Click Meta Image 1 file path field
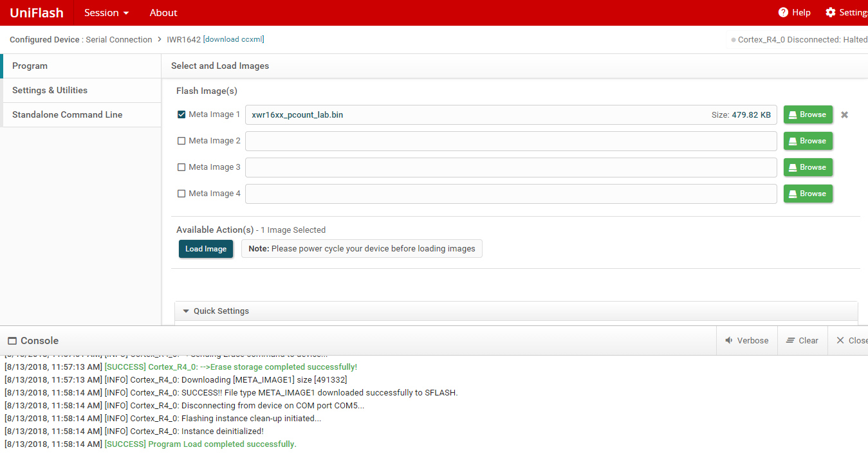The height and width of the screenshot is (454, 868). [511, 114]
